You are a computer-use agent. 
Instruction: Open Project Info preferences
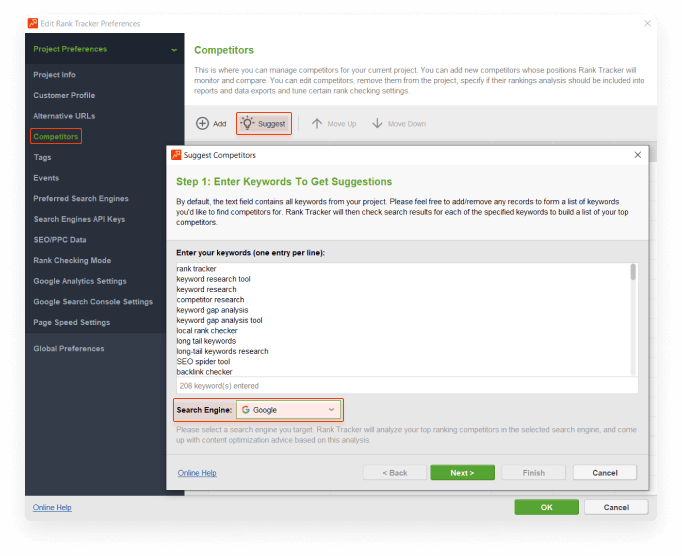(x=54, y=75)
